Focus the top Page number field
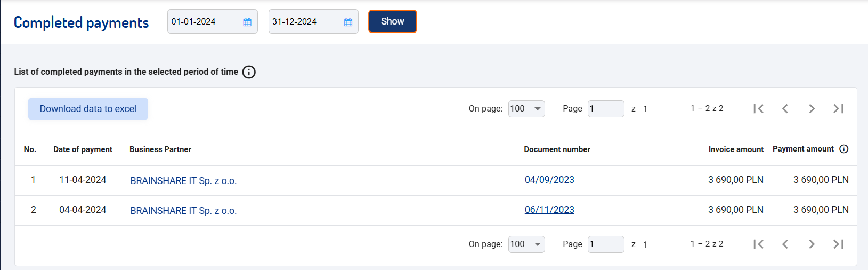The image size is (868, 270). tap(606, 109)
